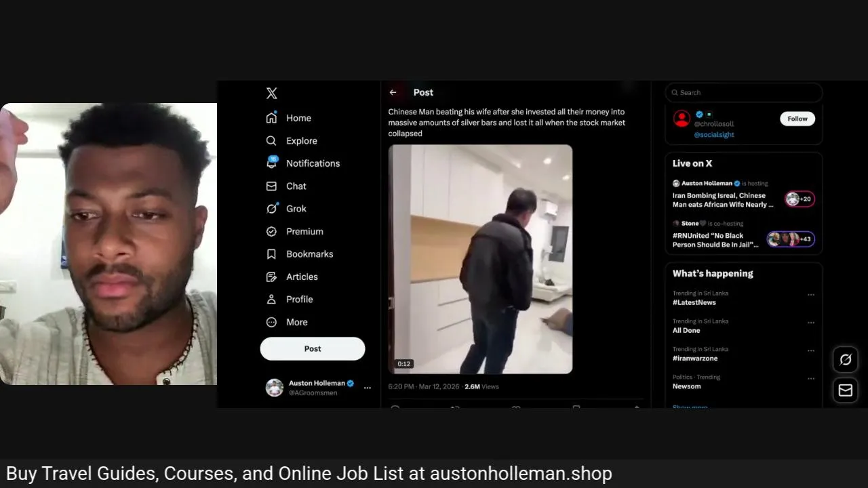Open the Bookmarks page
Viewport: 868px width, 488px height.
pyautogui.click(x=309, y=254)
